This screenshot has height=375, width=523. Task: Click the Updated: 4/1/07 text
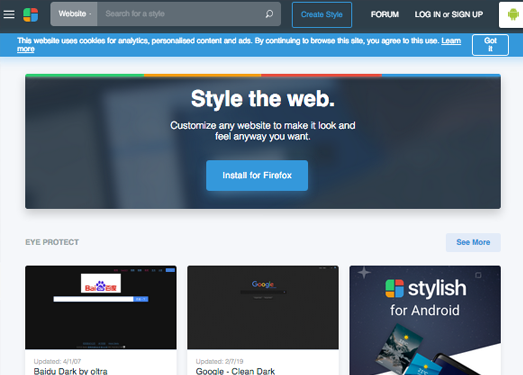[57, 361]
